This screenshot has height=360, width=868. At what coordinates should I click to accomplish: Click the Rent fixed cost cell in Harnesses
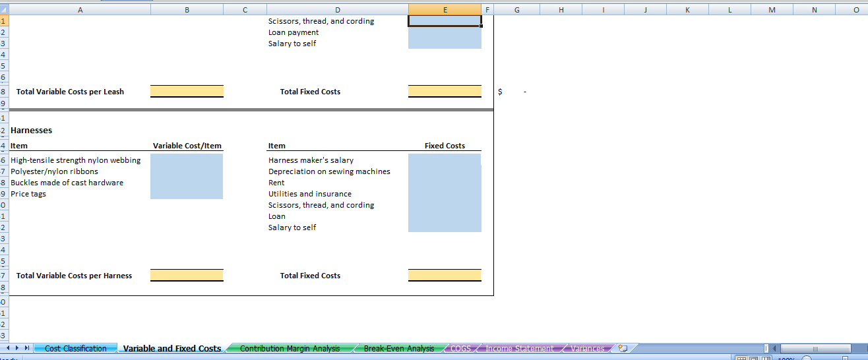445,183
